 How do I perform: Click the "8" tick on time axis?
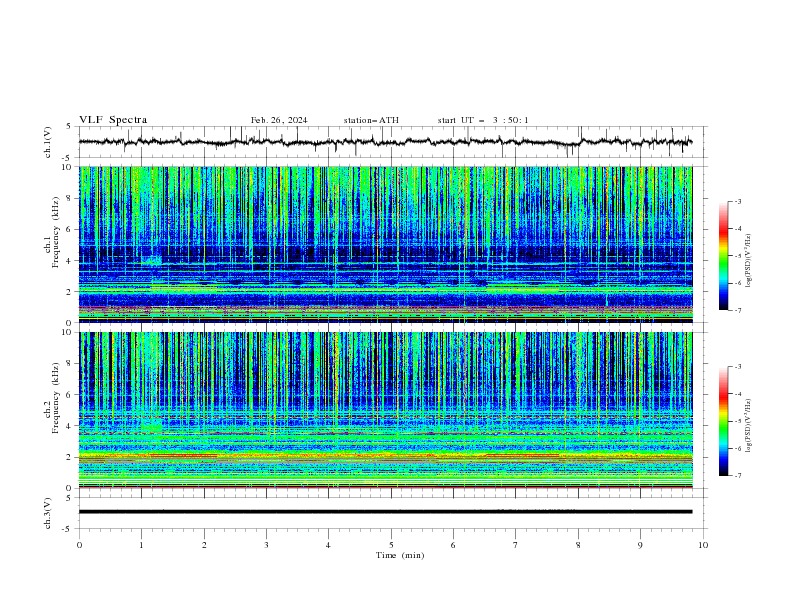[x=578, y=545]
